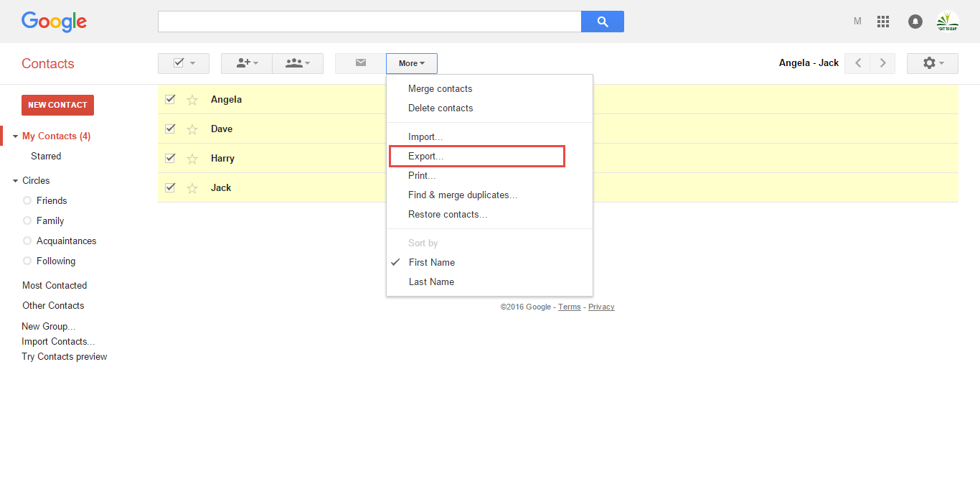
Task: Open the settings gear dropdown
Action: 933,63
